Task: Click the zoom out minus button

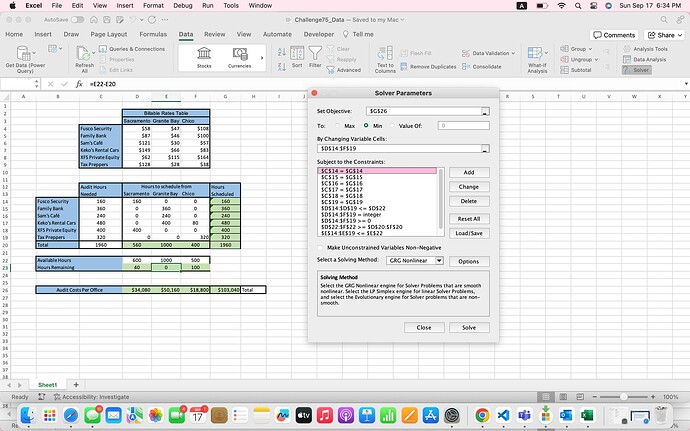Action: (x=595, y=397)
